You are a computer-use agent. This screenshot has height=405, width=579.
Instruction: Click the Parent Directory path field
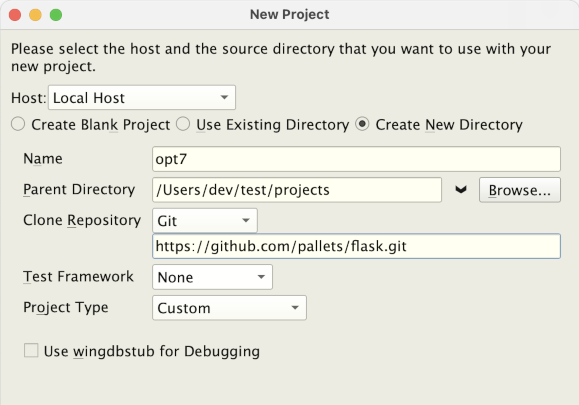tap(297, 190)
